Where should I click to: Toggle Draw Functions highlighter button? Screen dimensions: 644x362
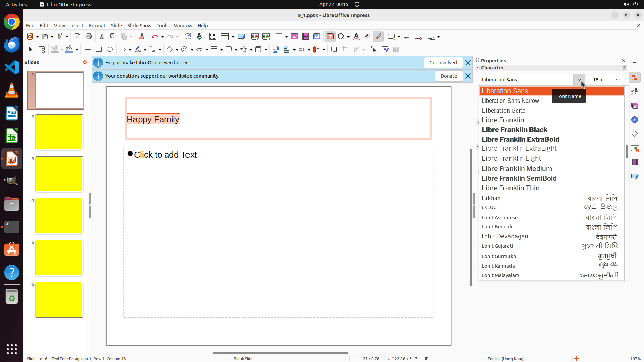coord(378,37)
